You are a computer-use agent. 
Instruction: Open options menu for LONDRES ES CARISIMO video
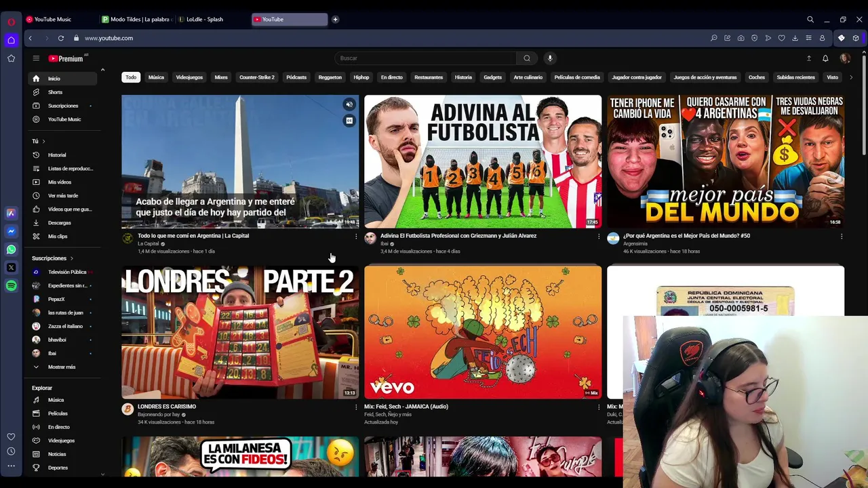[355, 407]
